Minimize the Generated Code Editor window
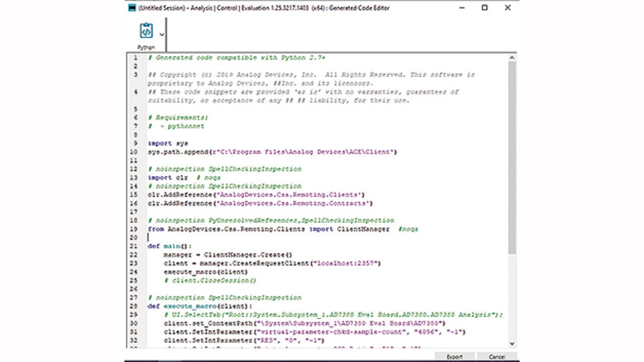 click(461, 8)
